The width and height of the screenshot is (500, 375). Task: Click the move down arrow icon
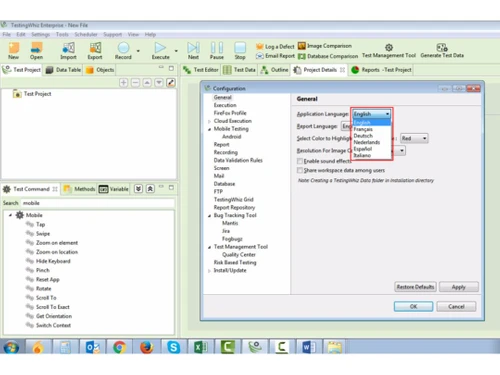point(159,82)
